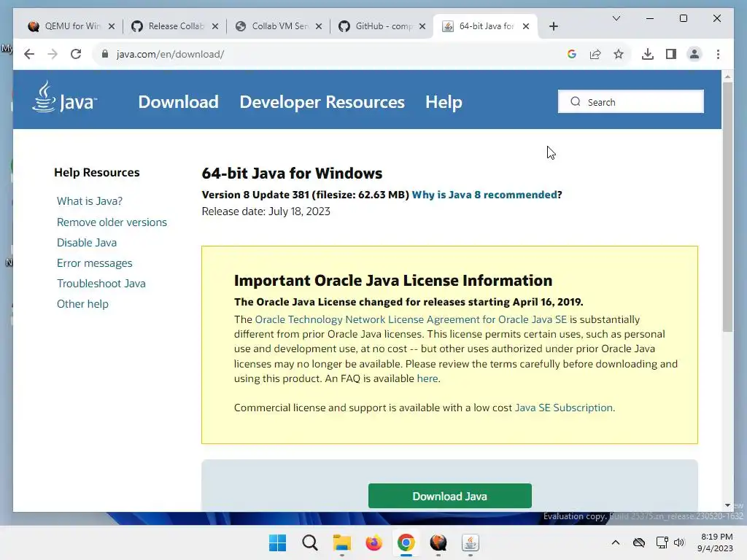This screenshot has height=560, width=747.
Task: Open Oracle Technology Network License Agreement link
Action: (x=411, y=319)
